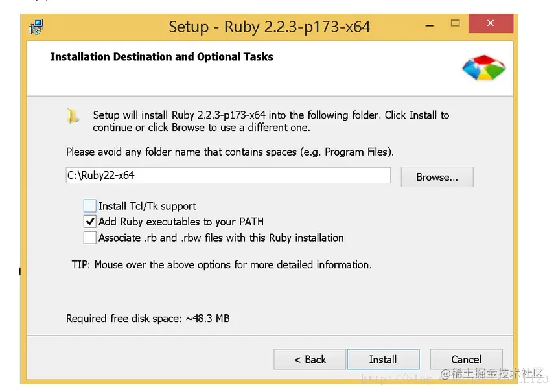The width and height of the screenshot is (556, 392).
Task: Uncheck Add Ruby executables to your PATH
Action: pyautogui.click(x=89, y=222)
